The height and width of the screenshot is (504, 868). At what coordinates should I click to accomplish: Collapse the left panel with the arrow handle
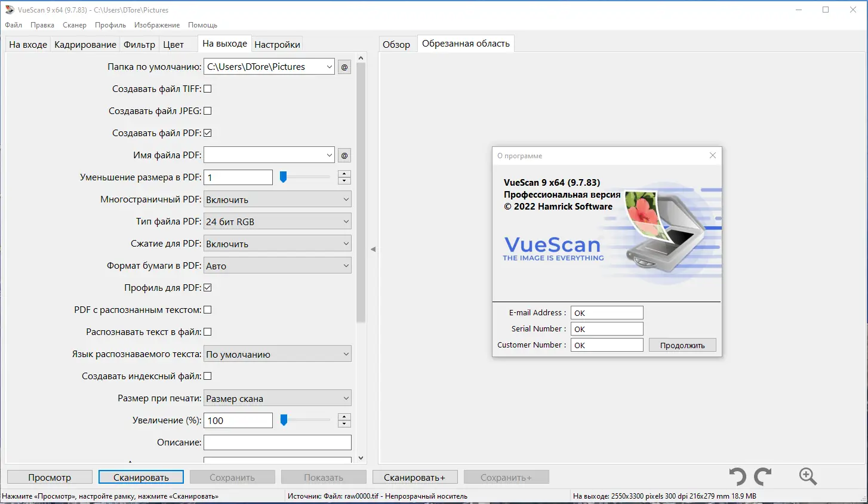point(373,250)
